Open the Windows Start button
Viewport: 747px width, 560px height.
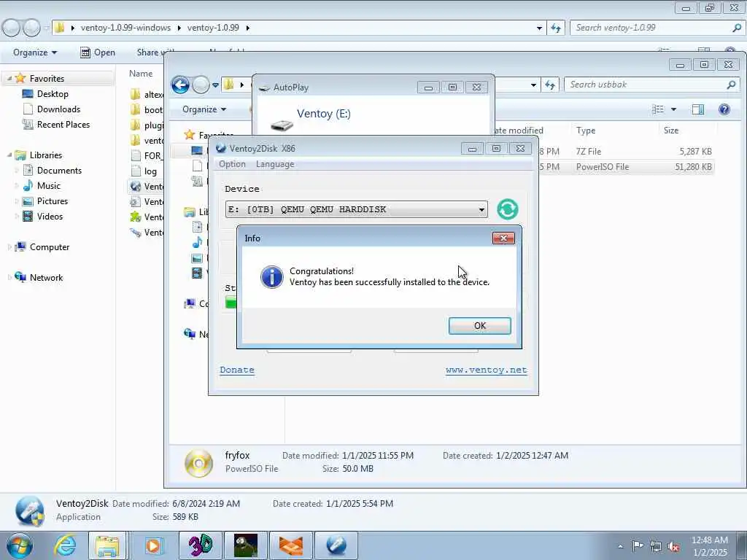click(20, 545)
